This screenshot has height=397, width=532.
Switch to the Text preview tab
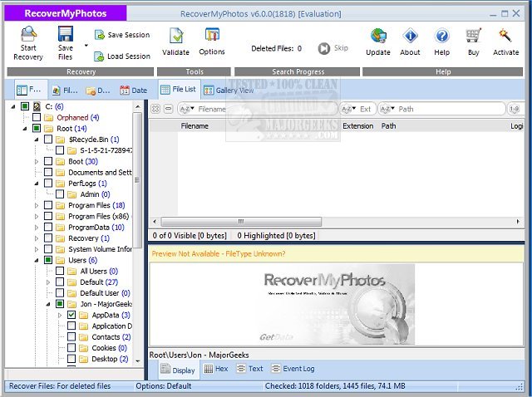(250, 369)
